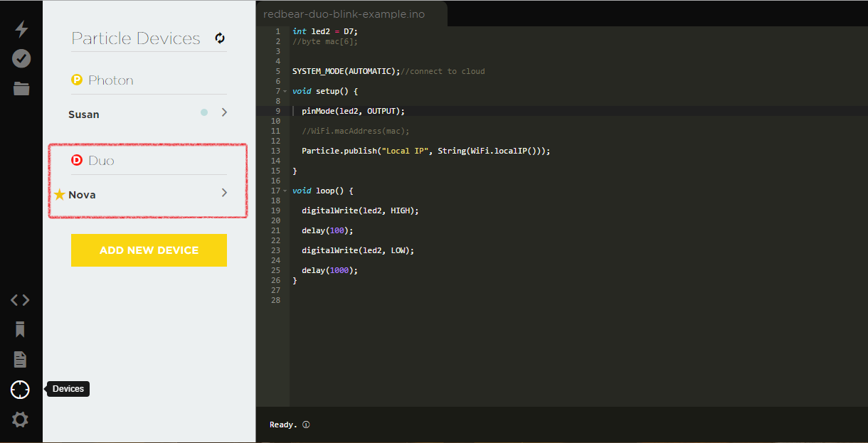Expand the Nova device details chevron
This screenshot has width=868, height=443.
click(x=224, y=193)
